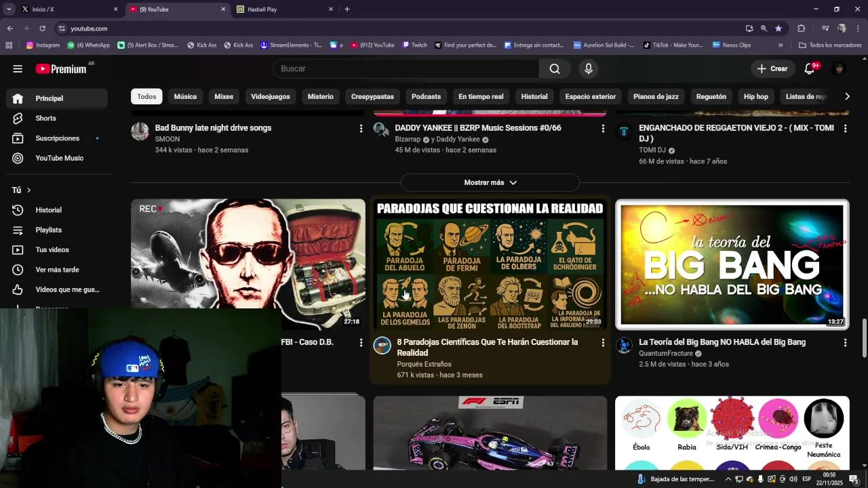The image size is (868, 488).
Task: Open the browser extensions puzzle icon
Action: point(801,28)
